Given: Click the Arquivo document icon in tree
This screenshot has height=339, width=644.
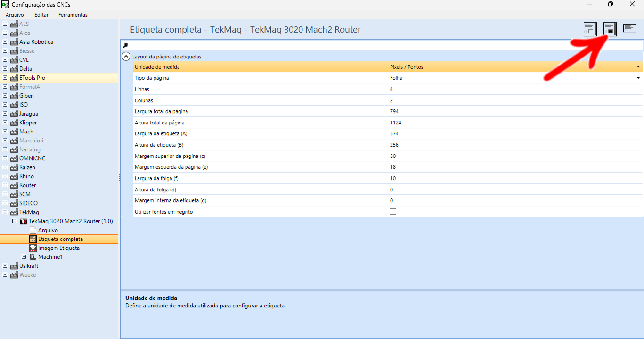Looking at the screenshot, I should point(33,230).
